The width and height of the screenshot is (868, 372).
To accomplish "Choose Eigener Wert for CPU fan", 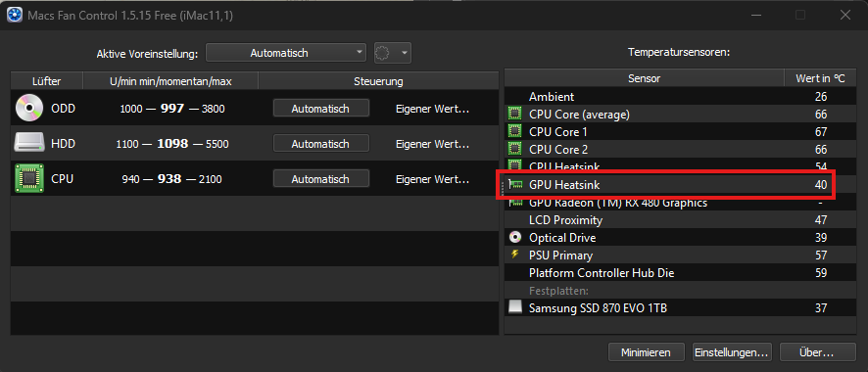I will tap(432, 180).
